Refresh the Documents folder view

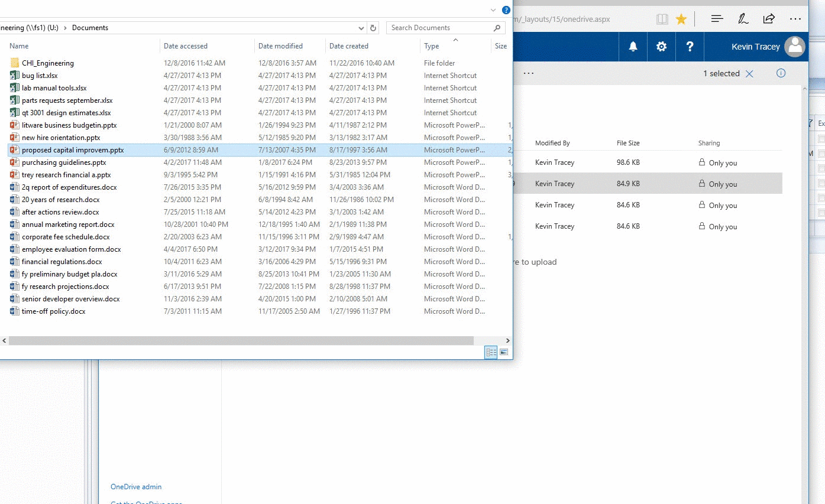pos(373,28)
